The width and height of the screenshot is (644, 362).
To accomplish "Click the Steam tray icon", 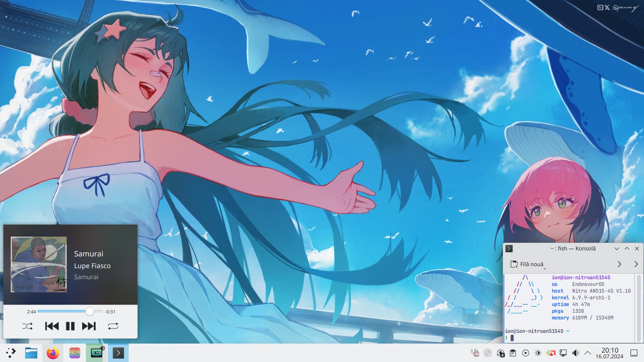I will 488,353.
